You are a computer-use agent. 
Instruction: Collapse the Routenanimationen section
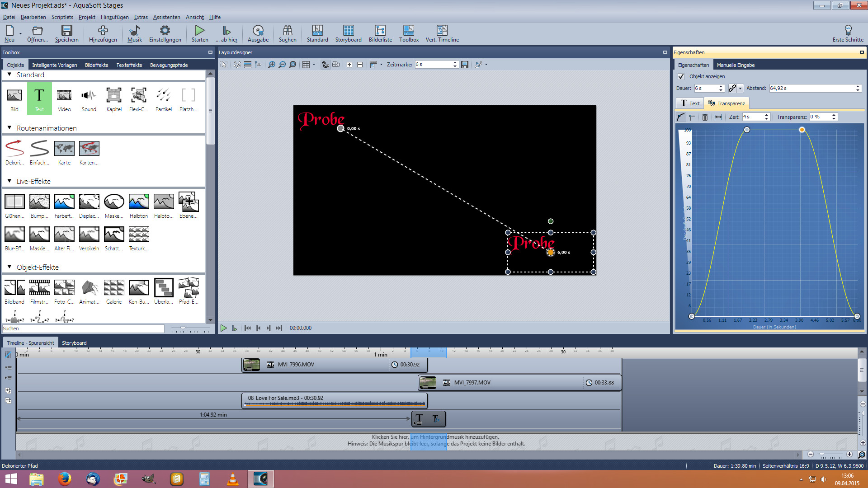[x=9, y=128]
